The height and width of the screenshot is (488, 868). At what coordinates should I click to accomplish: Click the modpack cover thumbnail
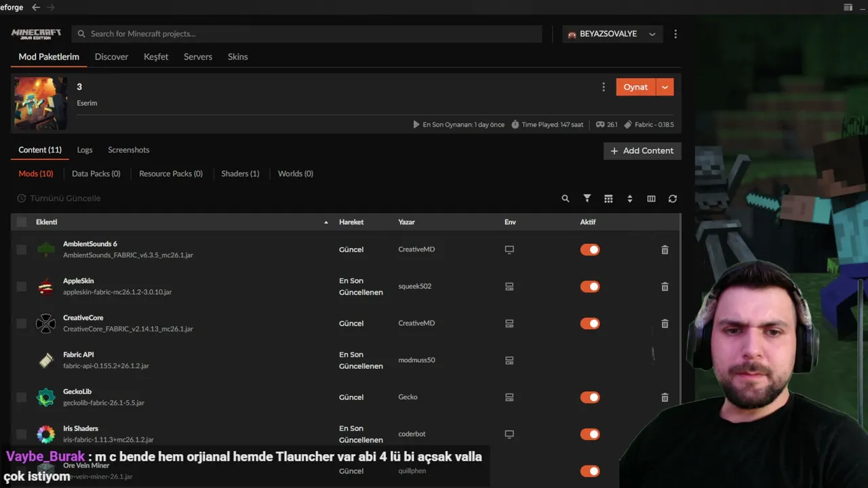[x=41, y=103]
